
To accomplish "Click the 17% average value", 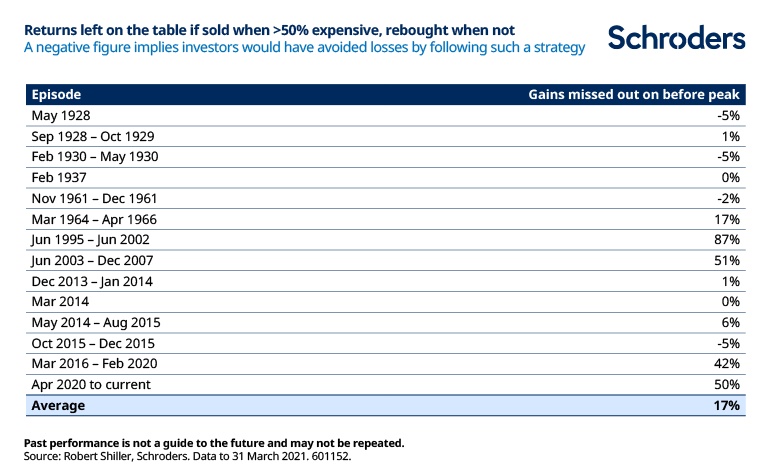I will coord(726,405).
